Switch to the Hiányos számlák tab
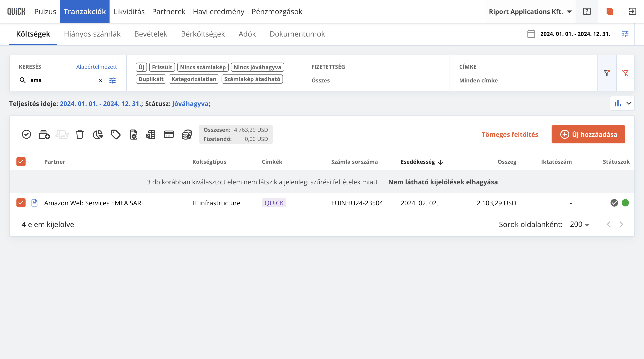The height and width of the screenshot is (359, 644). tap(92, 34)
